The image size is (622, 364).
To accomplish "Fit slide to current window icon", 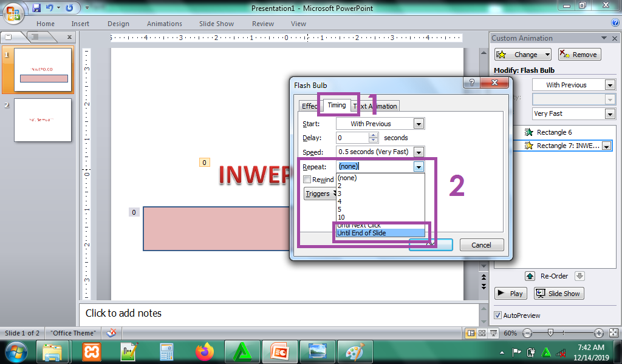I will click(x=613, y=333).
